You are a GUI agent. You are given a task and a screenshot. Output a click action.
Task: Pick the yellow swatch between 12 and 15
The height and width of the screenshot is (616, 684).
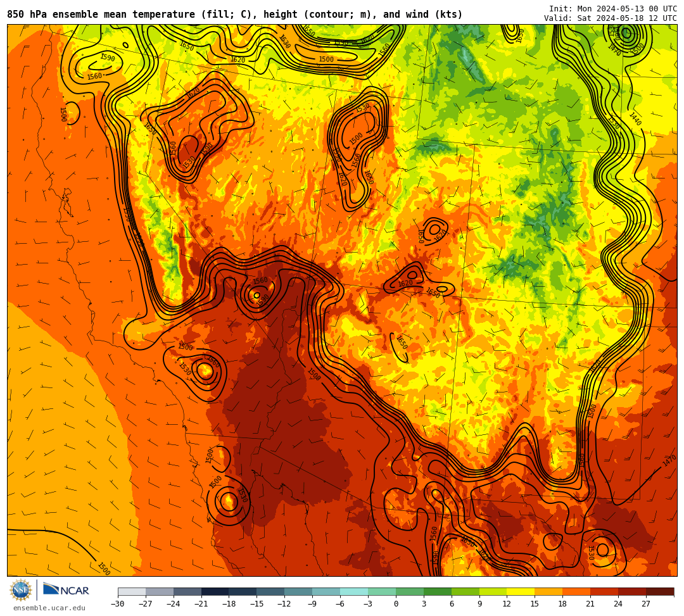tap(521, 591)
